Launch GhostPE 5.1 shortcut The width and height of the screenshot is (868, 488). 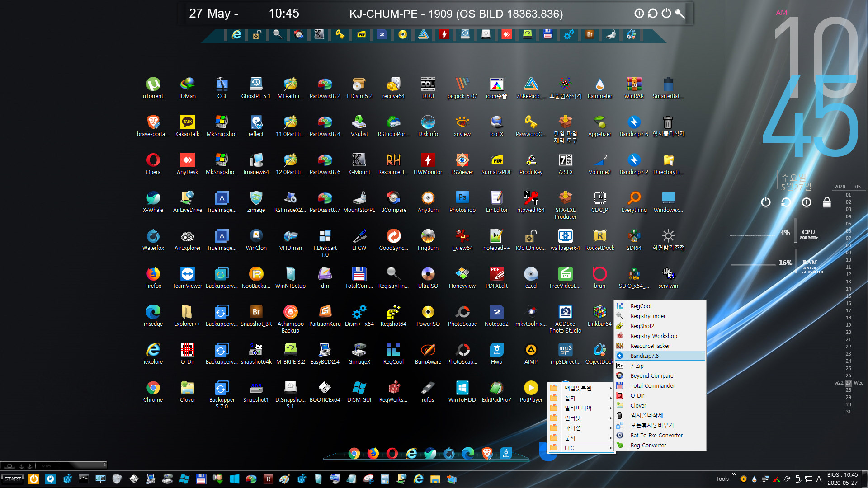(256, 88)
